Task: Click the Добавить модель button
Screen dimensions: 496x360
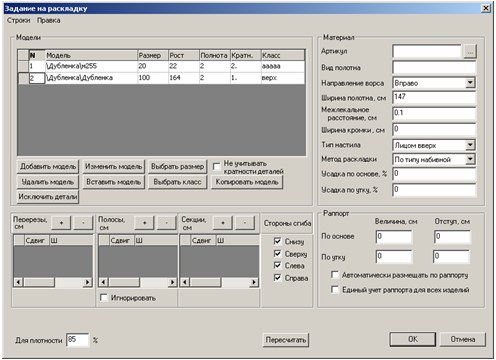Action: [x=48, y=166]
